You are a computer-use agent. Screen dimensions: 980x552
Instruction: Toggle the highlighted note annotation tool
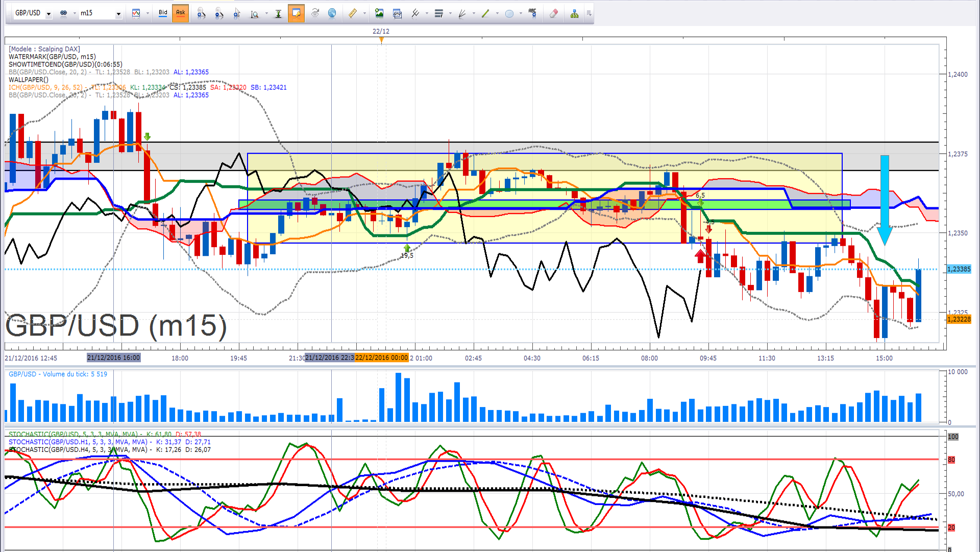[x=296, y=13]
